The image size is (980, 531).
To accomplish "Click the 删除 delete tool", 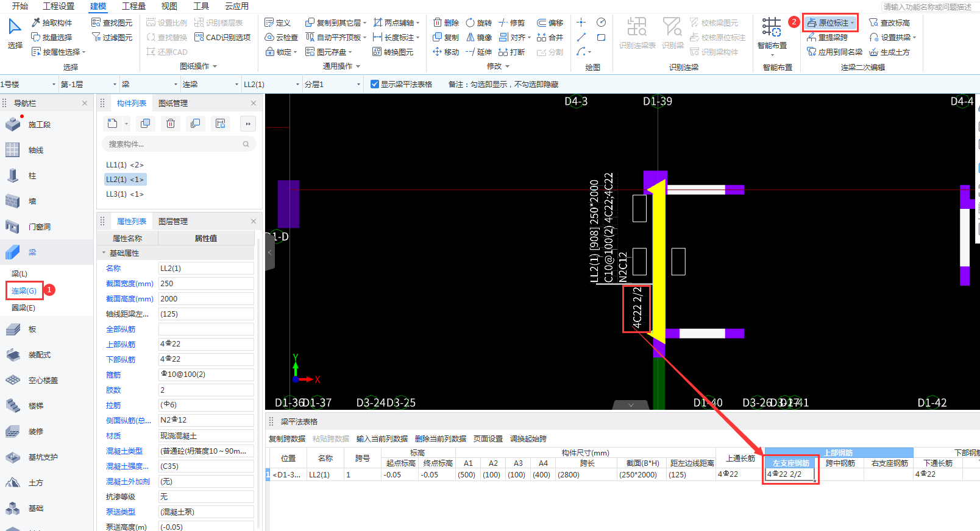I will pos(446,23).
